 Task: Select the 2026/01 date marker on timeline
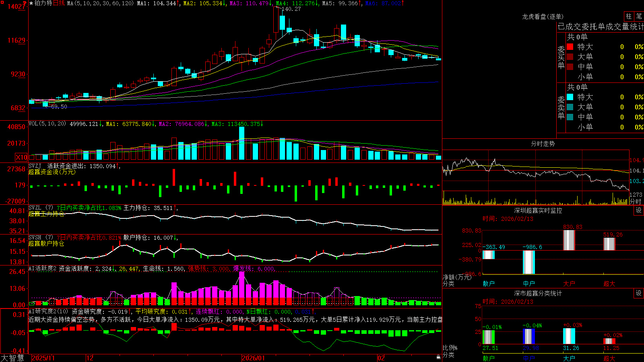click(x=254, y=358)
